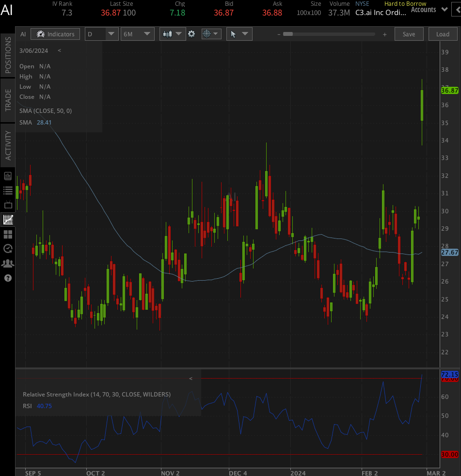Select the pointer cursor tool icon
The width and height of the screenshot is (461, 476).
(x=233, y=34)
